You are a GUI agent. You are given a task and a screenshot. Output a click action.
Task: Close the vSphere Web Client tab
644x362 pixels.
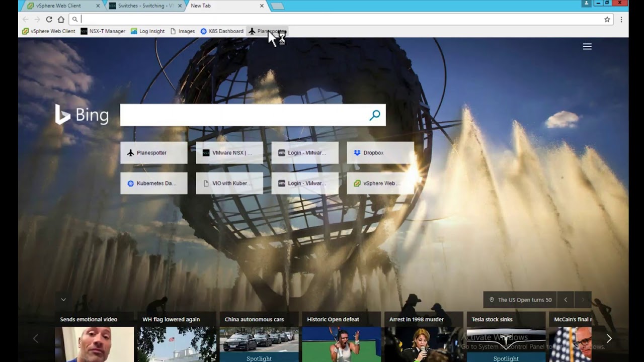98,6
